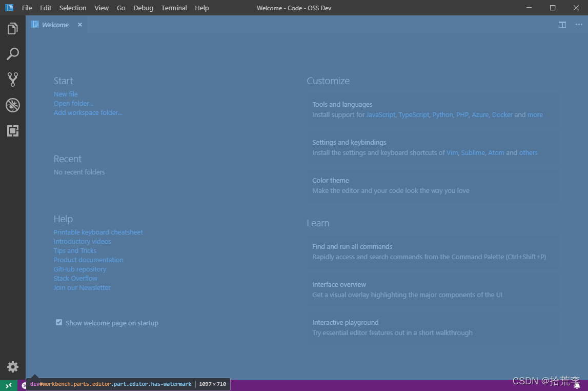Click the 'more' languages link

pyautogui.click(x=535, y=115)
